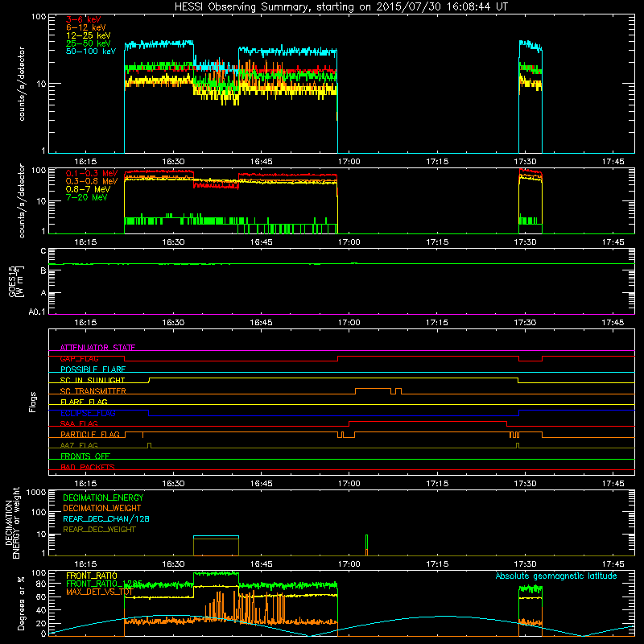Screen dimensions: 644x644
Task: Click the POSSIBLE_FLARE flag label
Action: [x=93, y=369]
